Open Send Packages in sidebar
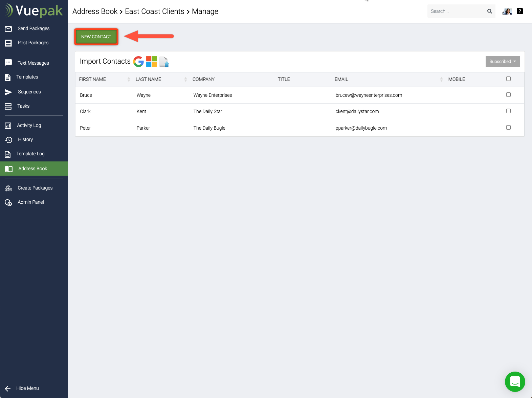This screenshot has width=532, height=398. tap(34, 28)
